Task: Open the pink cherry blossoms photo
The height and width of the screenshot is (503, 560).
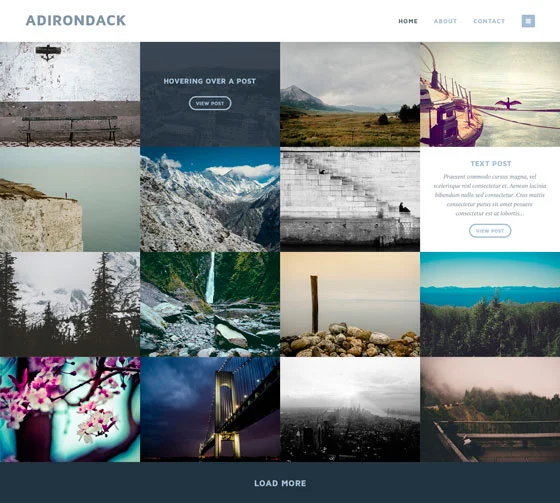Action: click(70, 409)
